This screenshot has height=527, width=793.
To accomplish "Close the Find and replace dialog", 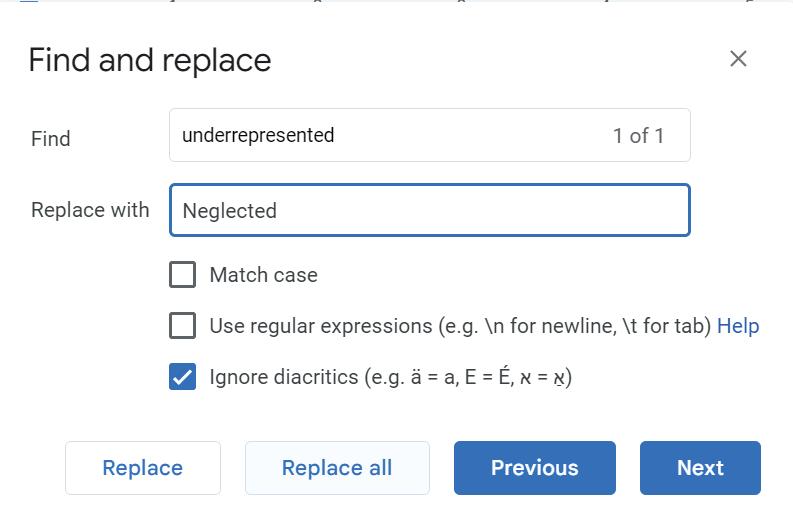I will click(x=738, y=59).
